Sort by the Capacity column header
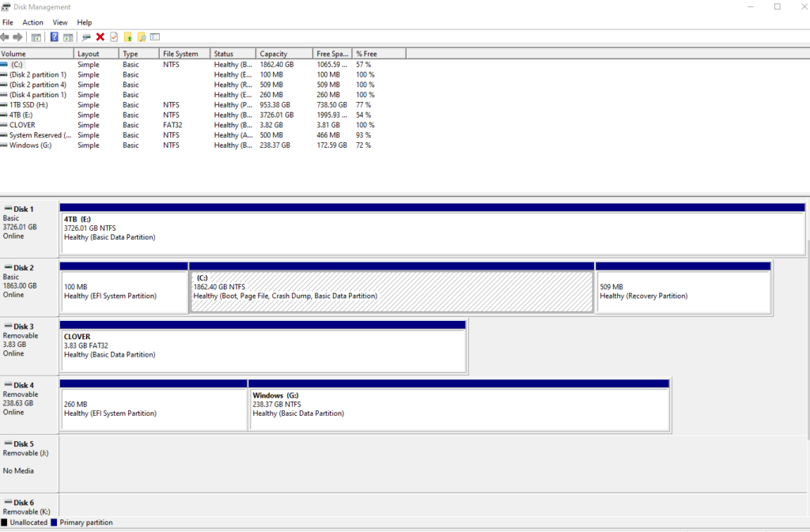Screen dimensions: 810x532 tap(285, 54)
